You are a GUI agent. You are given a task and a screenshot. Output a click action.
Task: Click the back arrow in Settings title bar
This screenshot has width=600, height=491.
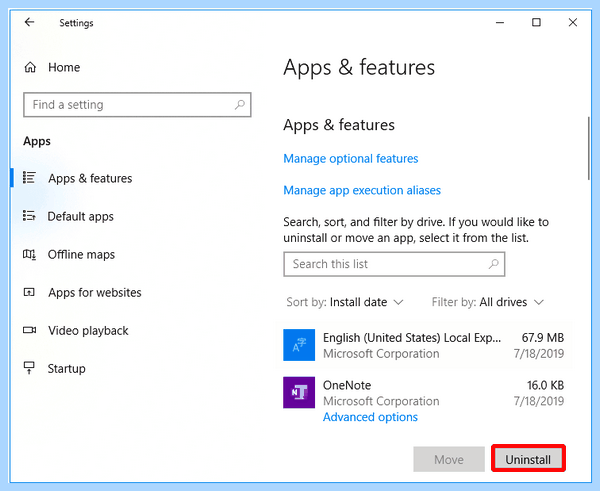[x=29, y=22]
